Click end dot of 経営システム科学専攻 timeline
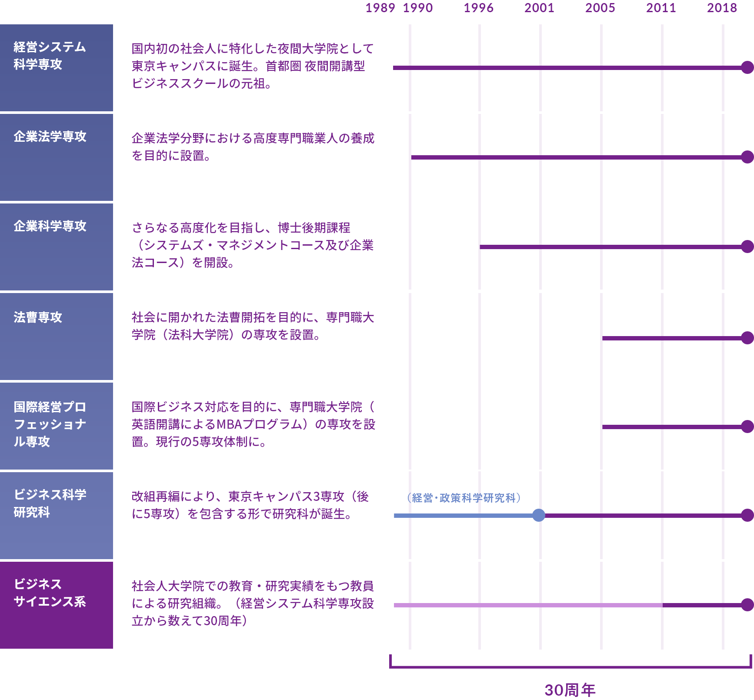Image resolution: width=754 pixels, height=700 pixels. point(747,67)
